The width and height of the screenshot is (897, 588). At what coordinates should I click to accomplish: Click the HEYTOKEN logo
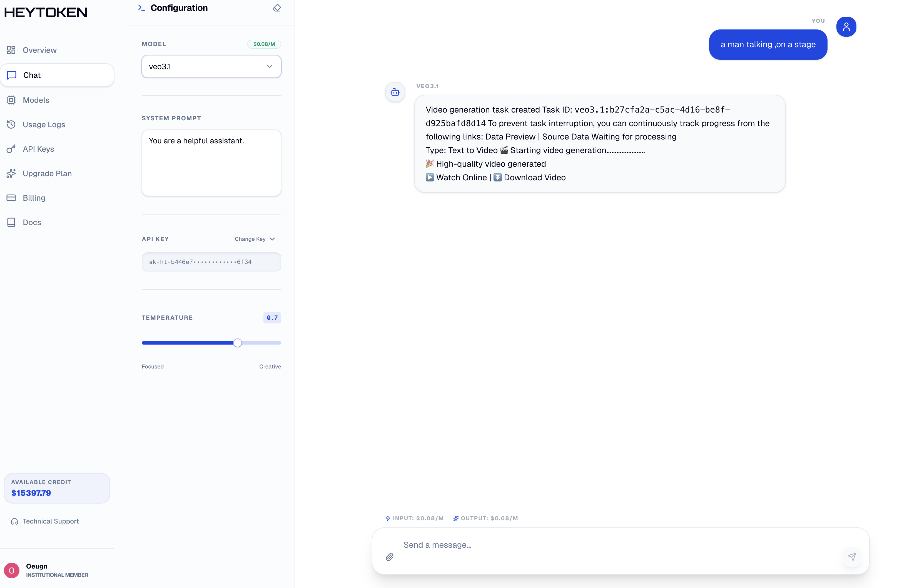(x=46, y=13)
